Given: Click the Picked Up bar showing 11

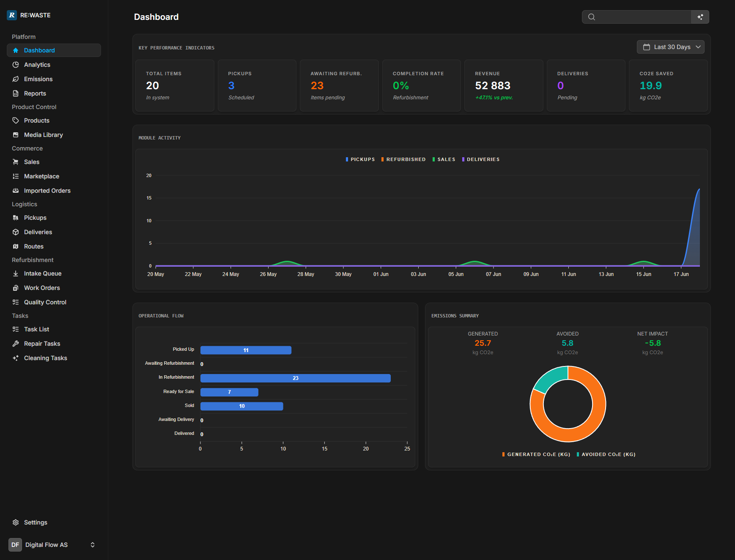Looking at the screenshot, I should pos(246,350).
